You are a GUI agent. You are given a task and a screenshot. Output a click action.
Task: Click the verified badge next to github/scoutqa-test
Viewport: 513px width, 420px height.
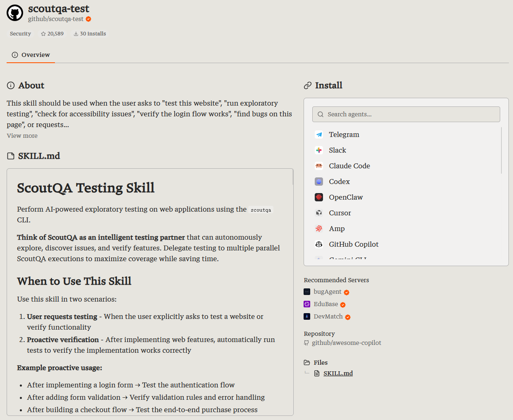[x=88, y=19]
